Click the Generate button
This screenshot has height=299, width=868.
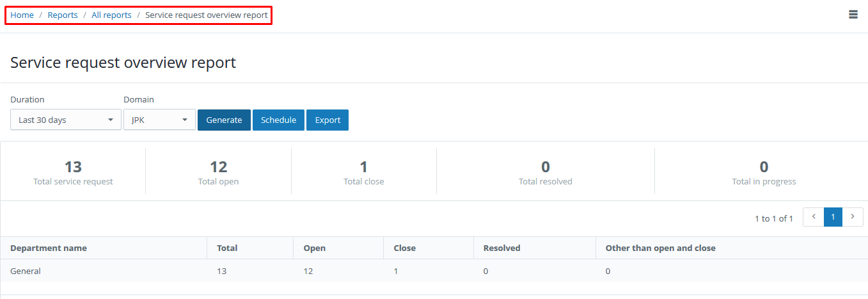click(224, 120)
